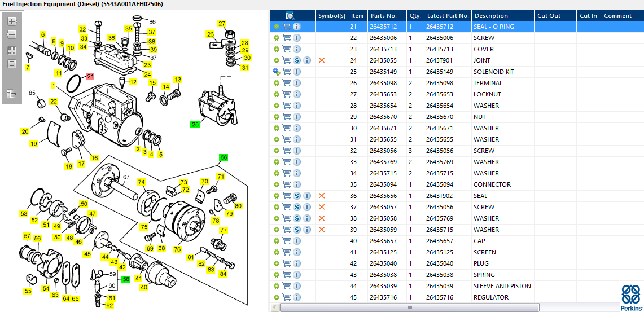Add SCREEN 26435125 to cart
The width and height of the screenshot is (644, 312).
tap(287, 252)
